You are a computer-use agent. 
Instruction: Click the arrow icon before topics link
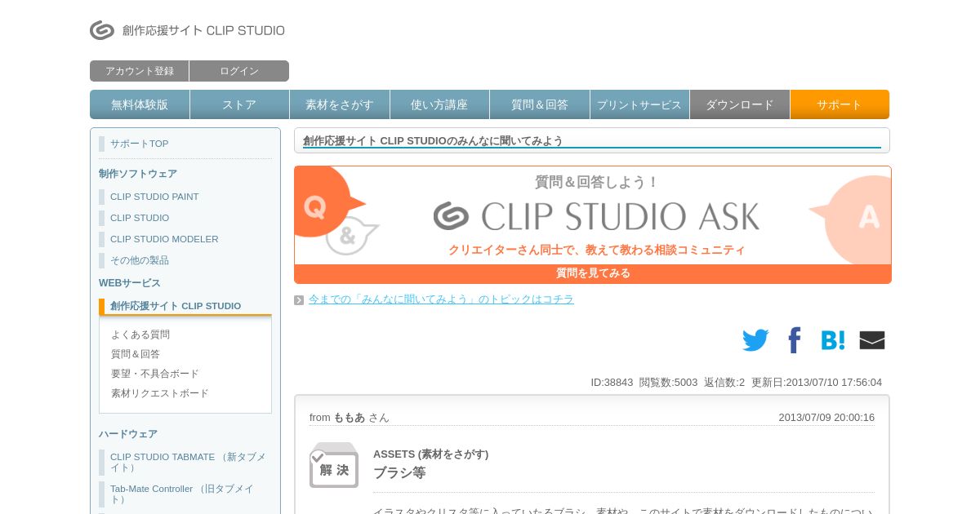(299, 300)
